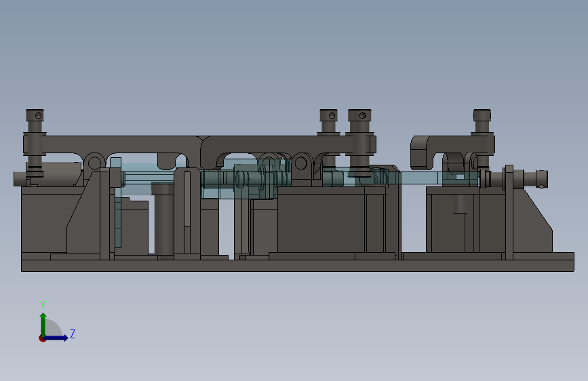The image size is (588, 381).
Task: Click the green Y axis arrow of the triad
Action: tap(43, 324)
